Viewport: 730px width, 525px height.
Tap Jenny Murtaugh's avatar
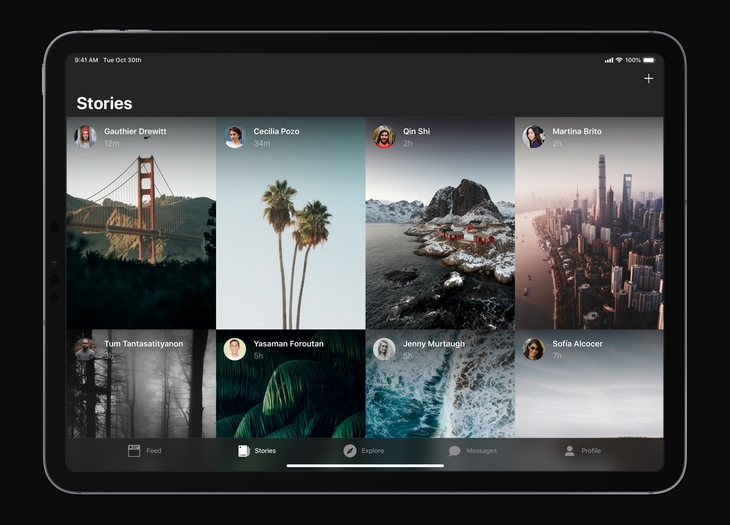tap(384, 349)
